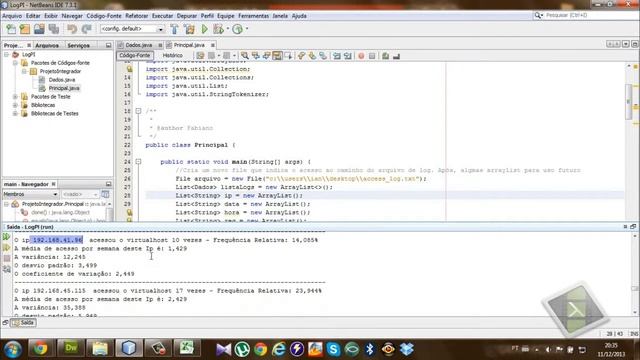Image resolution: width=640 pixels, height=360 pixels.
Task: Open the Código-Fonte menu
Action: [x=104, y=16]
